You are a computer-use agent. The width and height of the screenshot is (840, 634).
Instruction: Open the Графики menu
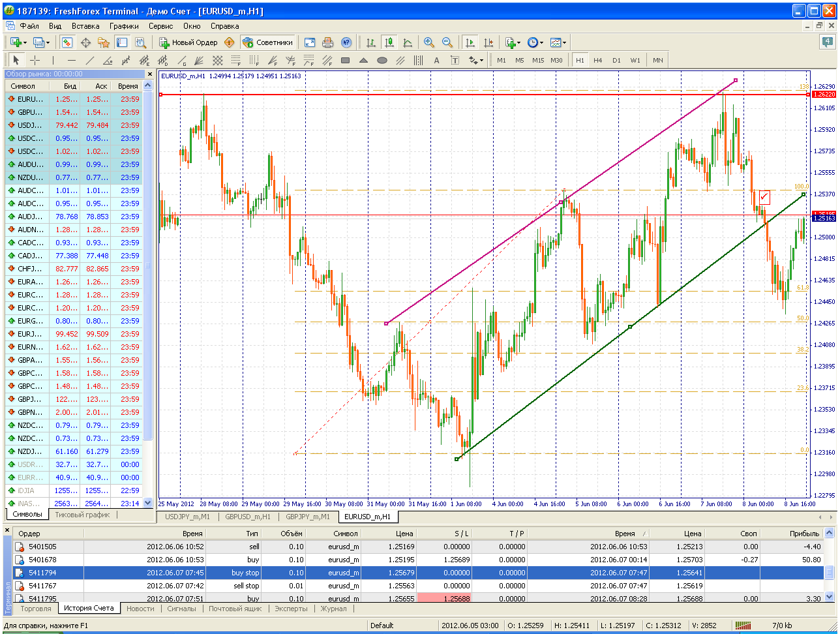click(x=124, y=26)
